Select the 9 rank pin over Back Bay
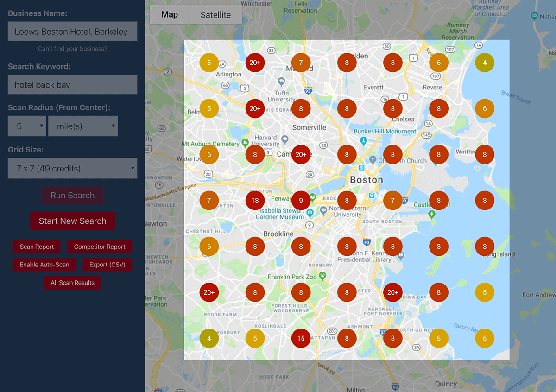Image resolution: width=556 pixels, height=392 pixels. tap(301, 200)
